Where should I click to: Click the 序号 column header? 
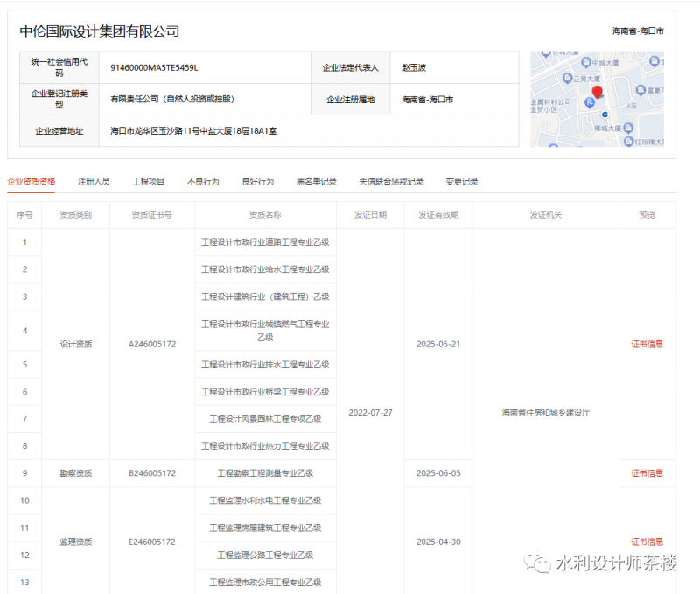click(x=24, y=215)
